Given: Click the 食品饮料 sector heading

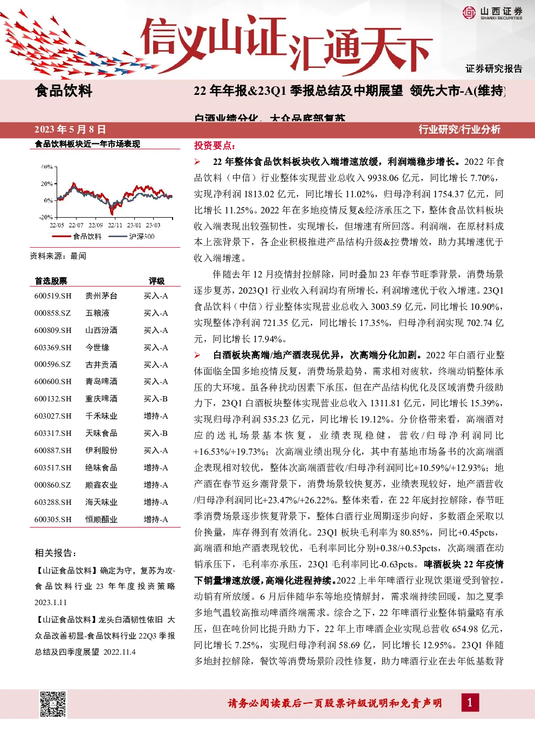Looking at the screenshot, I should tap(64, 91).
